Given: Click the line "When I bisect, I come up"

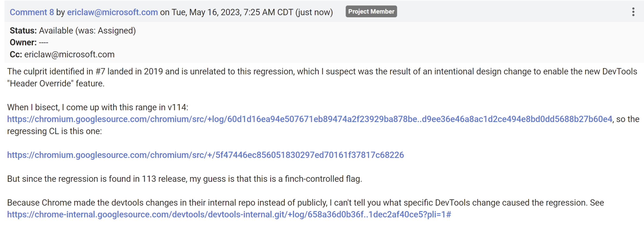Looking at the screenshot, I should 97,107.
